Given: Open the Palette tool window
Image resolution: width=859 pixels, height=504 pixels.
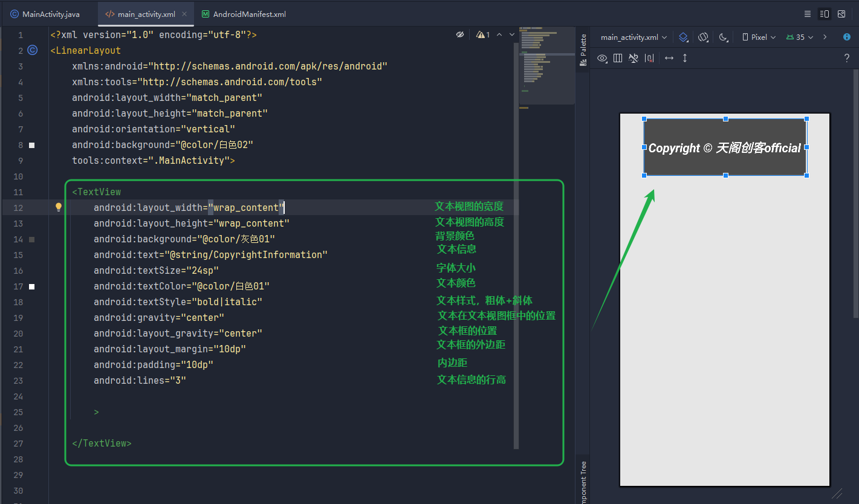Looking at the screenshot, I should point(583,50).
